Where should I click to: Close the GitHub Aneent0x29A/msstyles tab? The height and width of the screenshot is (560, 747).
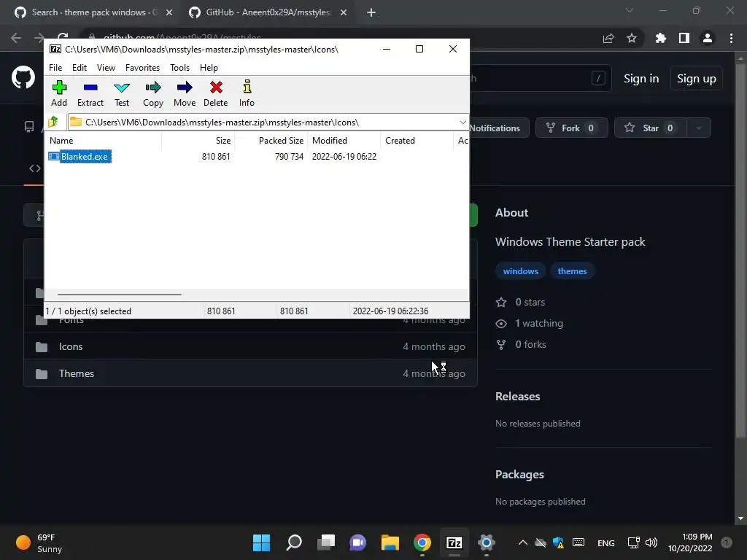[x=344, y=13]
